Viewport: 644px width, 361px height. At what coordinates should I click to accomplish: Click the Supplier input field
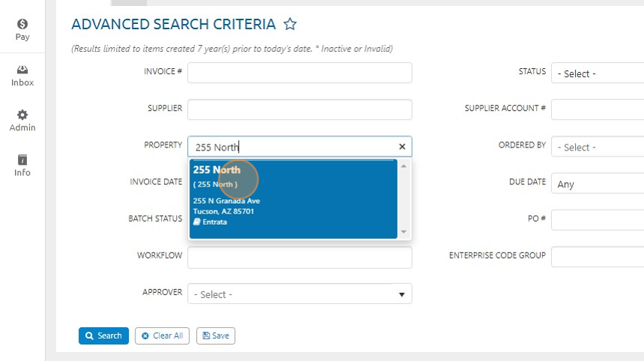(300, 109)
